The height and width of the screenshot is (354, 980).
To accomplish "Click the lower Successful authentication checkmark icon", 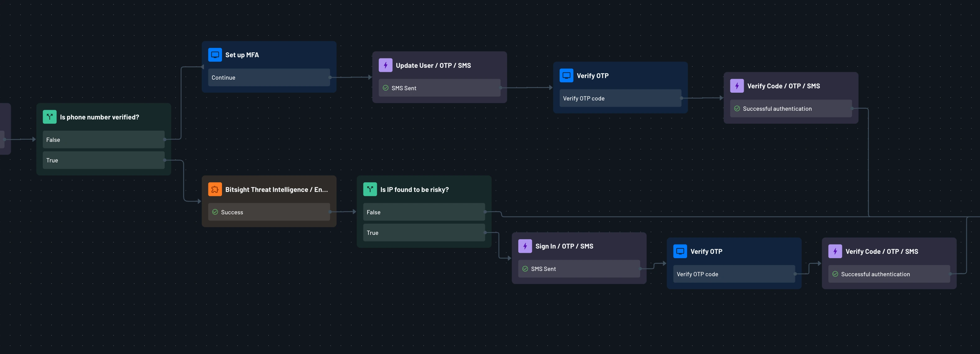I will (835, 274).
